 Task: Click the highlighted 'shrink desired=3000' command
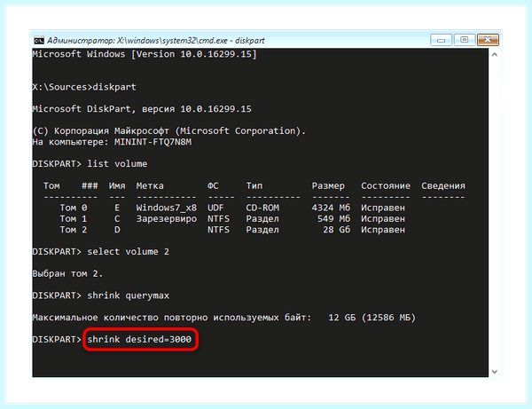click(x=139, y=339)
